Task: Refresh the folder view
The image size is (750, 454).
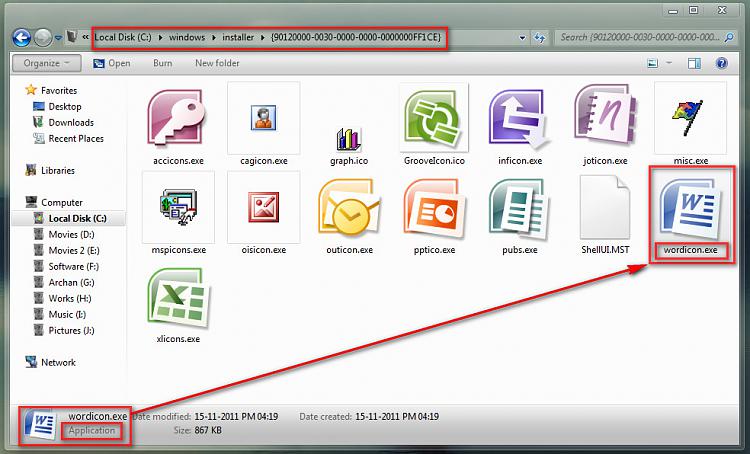Action: (x=540, y=37)
